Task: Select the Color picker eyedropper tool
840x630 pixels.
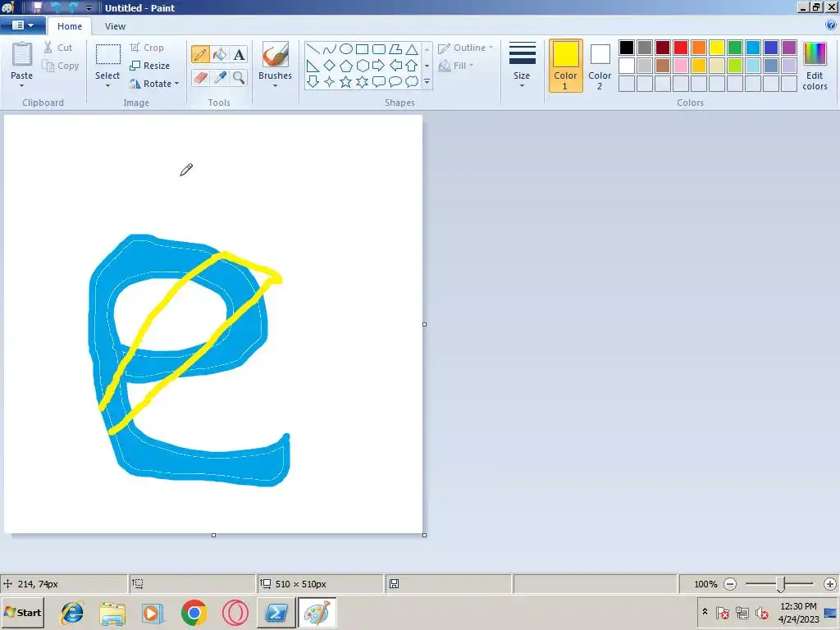Action: [x=220, y=77]
